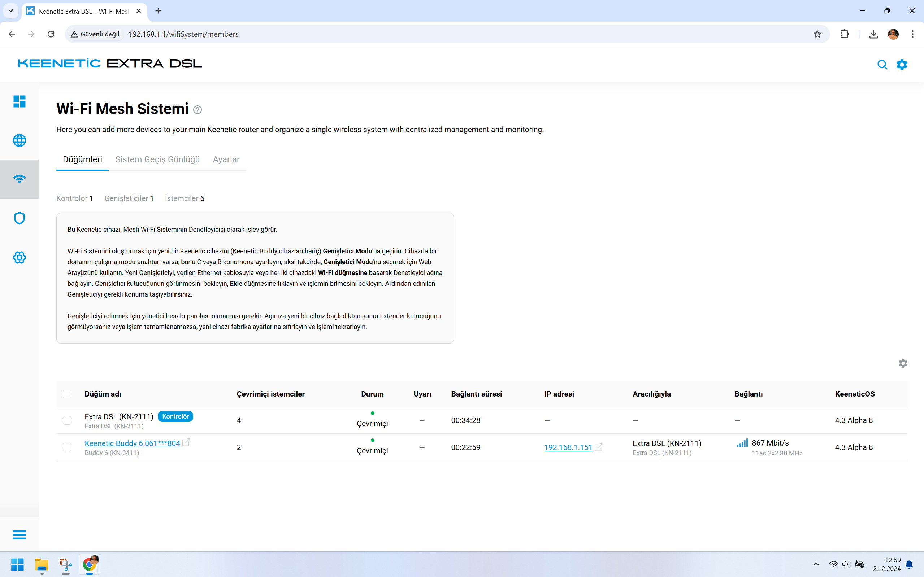Open the shield security icon in sidebar

click(19, 218)
